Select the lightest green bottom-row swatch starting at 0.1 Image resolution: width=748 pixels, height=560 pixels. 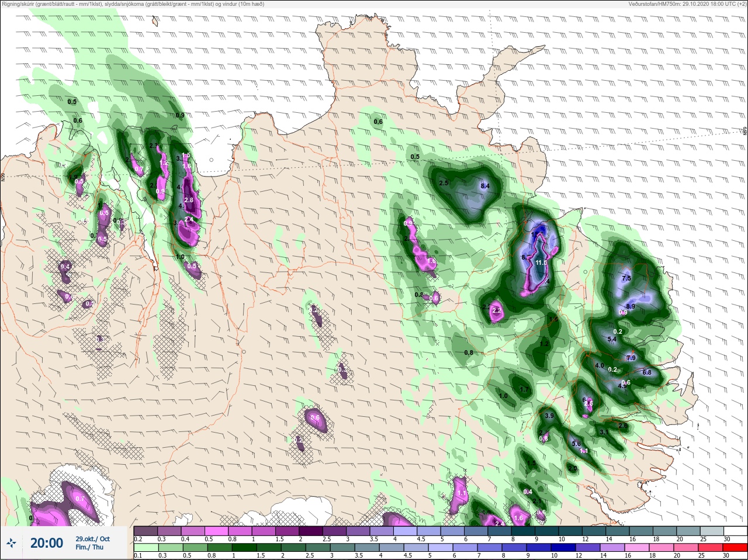(146, 547)
